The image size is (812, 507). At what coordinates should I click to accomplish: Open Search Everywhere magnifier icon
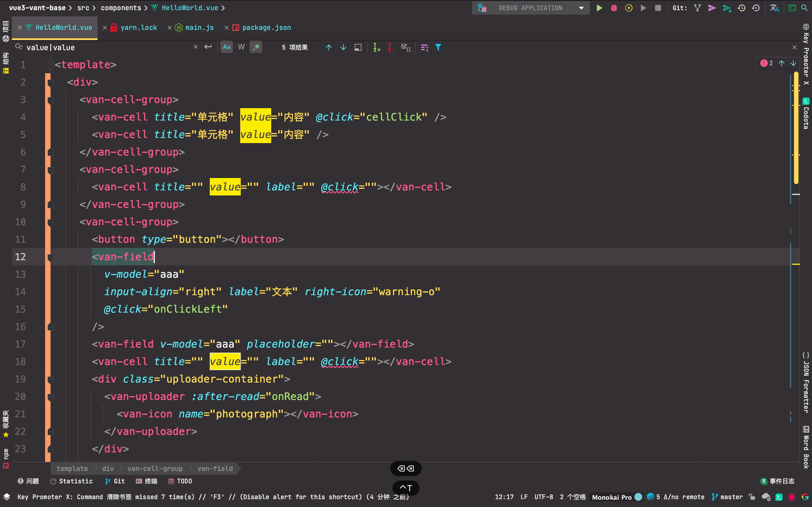click(804, 8)
